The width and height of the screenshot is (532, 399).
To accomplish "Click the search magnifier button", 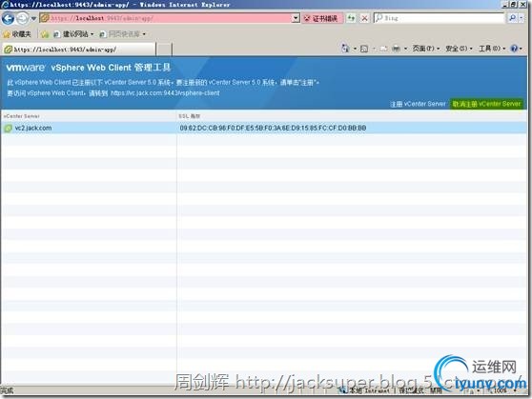I will pyautogui.click(x=512, y=18).
